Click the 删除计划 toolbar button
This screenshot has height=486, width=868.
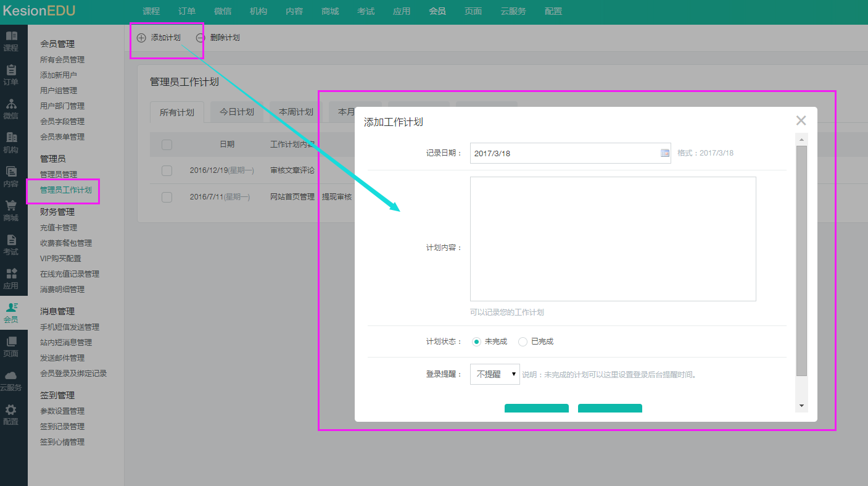(218, 38)
